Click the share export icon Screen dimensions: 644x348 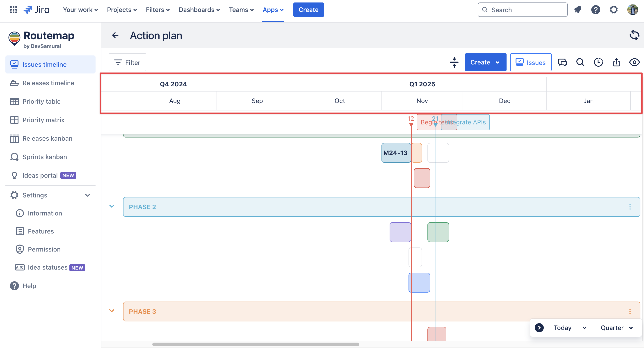pyautogui.click(x=616, y=62)
